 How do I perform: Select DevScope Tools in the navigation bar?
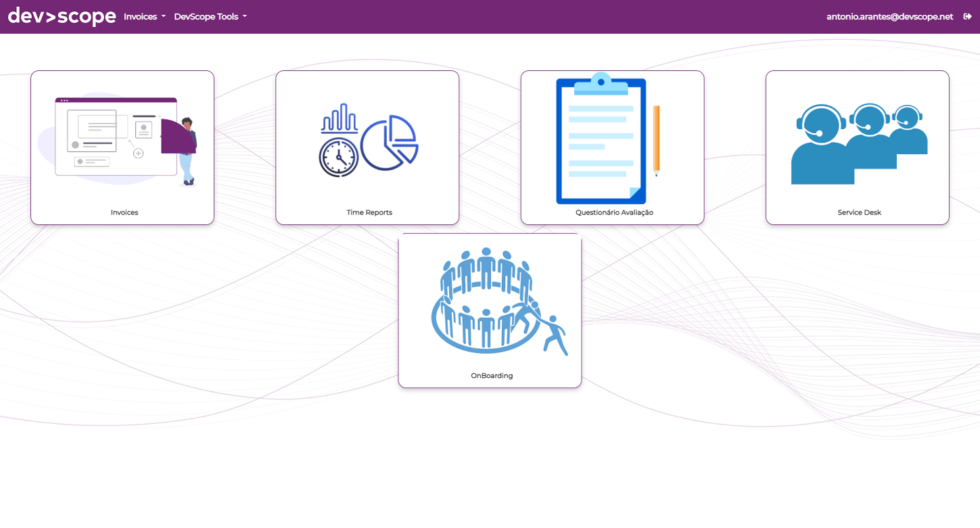(205, 16)
